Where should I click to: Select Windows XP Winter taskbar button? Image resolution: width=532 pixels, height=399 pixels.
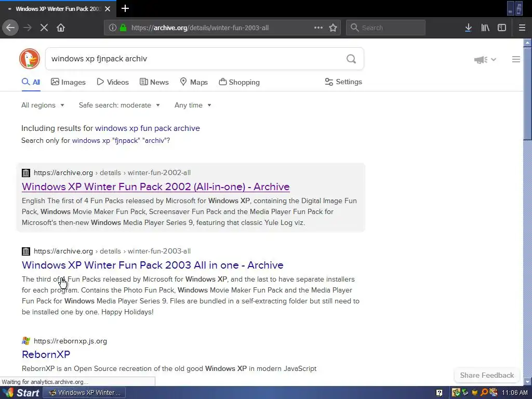click(x=85, y=393)
